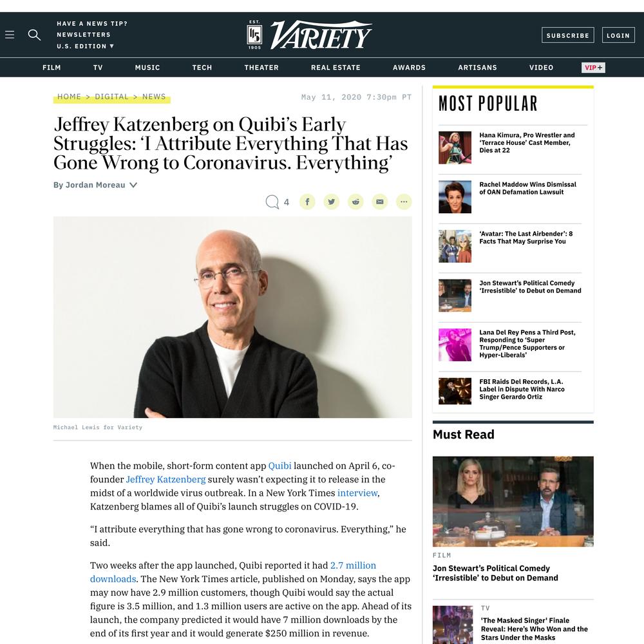Viewport: 644px width, 644px height.
Task: Expand the U.S. Edition dropdown
Action: tap(86, 46)
